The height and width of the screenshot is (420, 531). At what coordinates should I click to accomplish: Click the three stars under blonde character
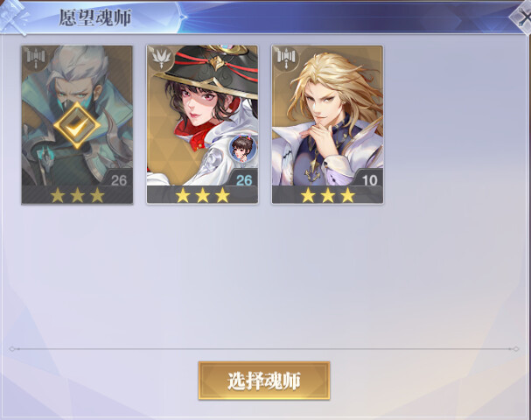(x=328, y=195)
